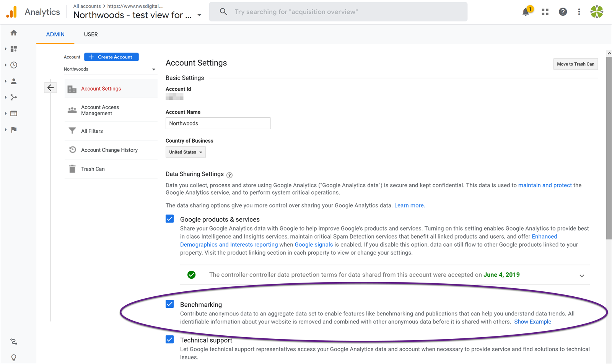The width and height of the screenshot is (612, 364).
Task: Open Attribution icon at sidebar bottom
Action: 14,341
